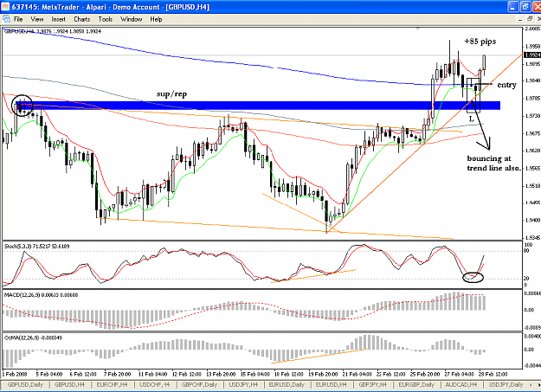Switch to the GBPCHF,Daily chart tab

click(x=199, y=384)
